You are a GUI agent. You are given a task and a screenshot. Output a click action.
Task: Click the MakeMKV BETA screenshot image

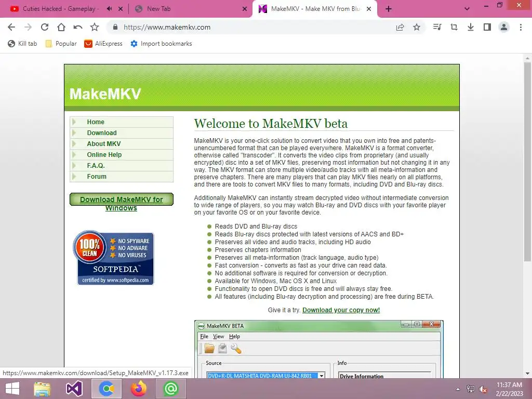319,349
